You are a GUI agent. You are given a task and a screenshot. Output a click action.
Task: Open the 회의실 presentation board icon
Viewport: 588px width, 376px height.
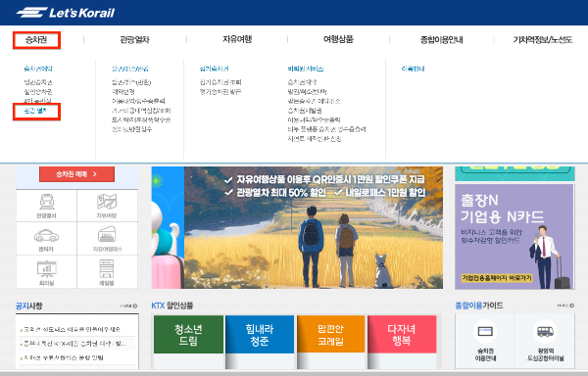[x=46, y=272]
